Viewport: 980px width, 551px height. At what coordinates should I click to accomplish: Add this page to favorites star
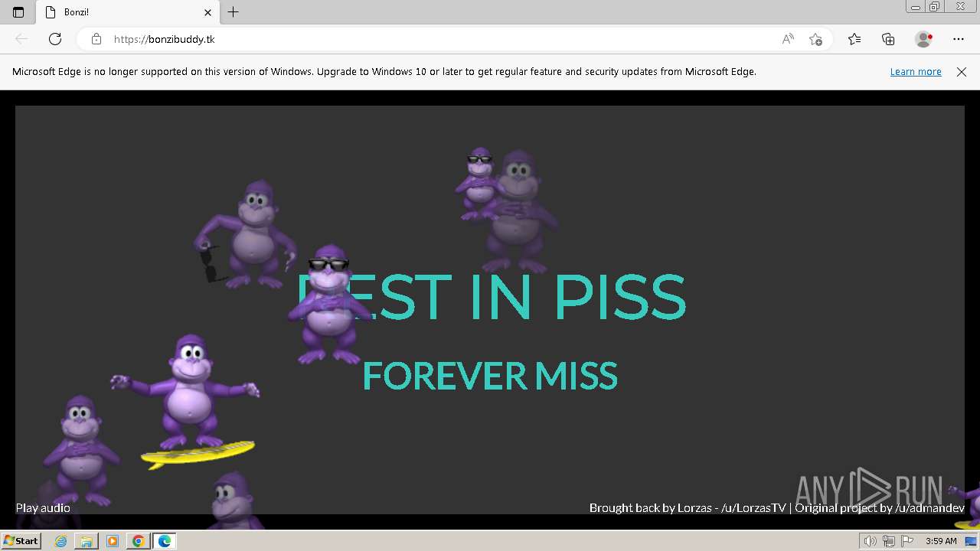[x=815, y=39]
